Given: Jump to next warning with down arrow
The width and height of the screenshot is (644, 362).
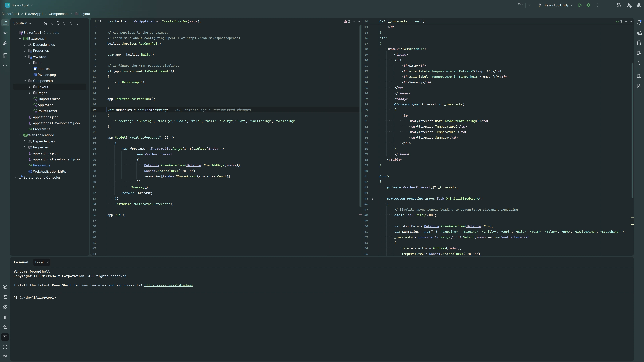Looking at the screenshot, I should [359, 21].
